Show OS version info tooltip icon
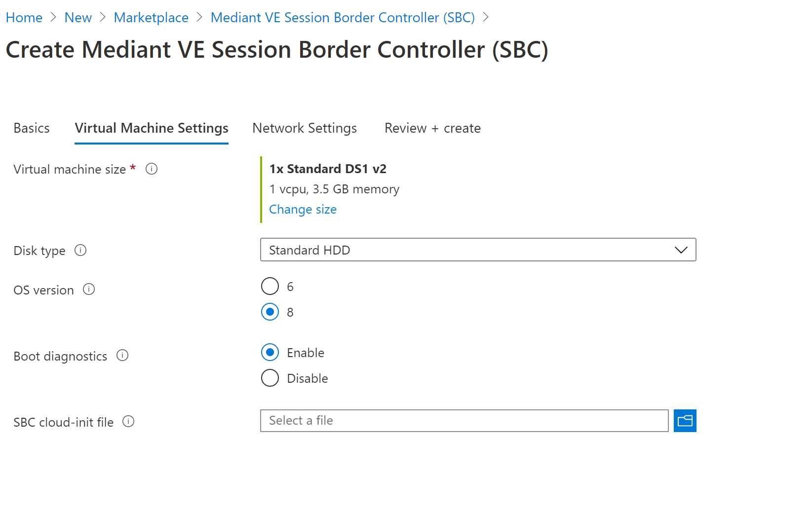Viewport: 812px width, 509px height. tap(89, 290)
